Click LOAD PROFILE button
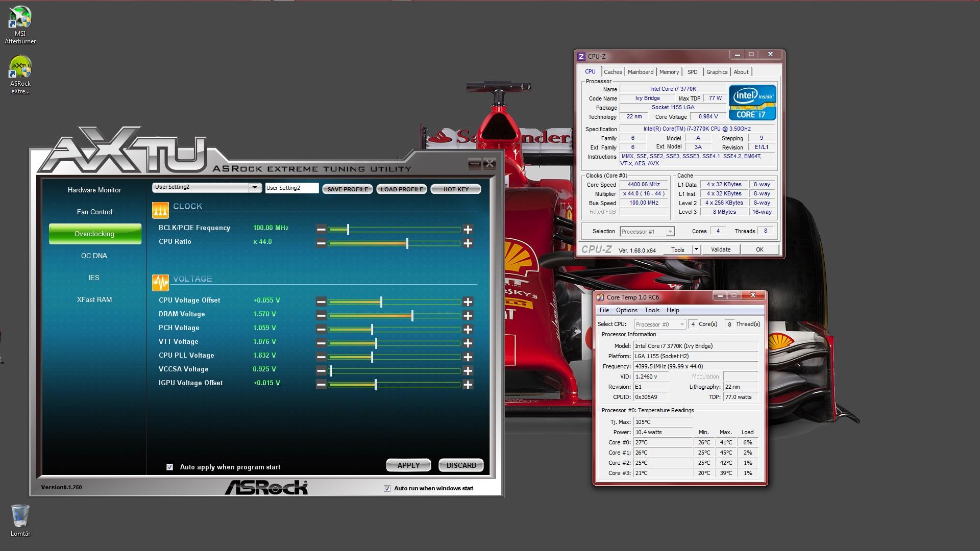 402,189
